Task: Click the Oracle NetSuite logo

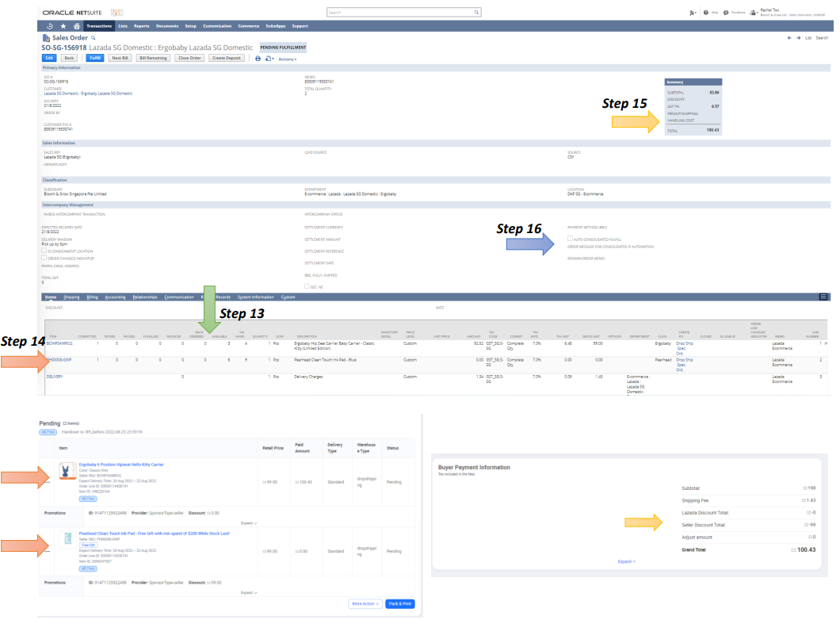Action: coord(72,13)
